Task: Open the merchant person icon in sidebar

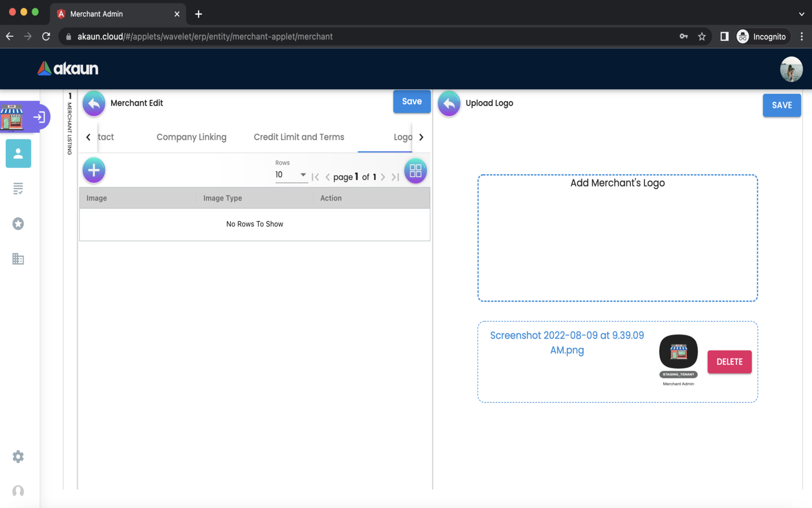Action: pyautogui.click(x=18, y=154)
